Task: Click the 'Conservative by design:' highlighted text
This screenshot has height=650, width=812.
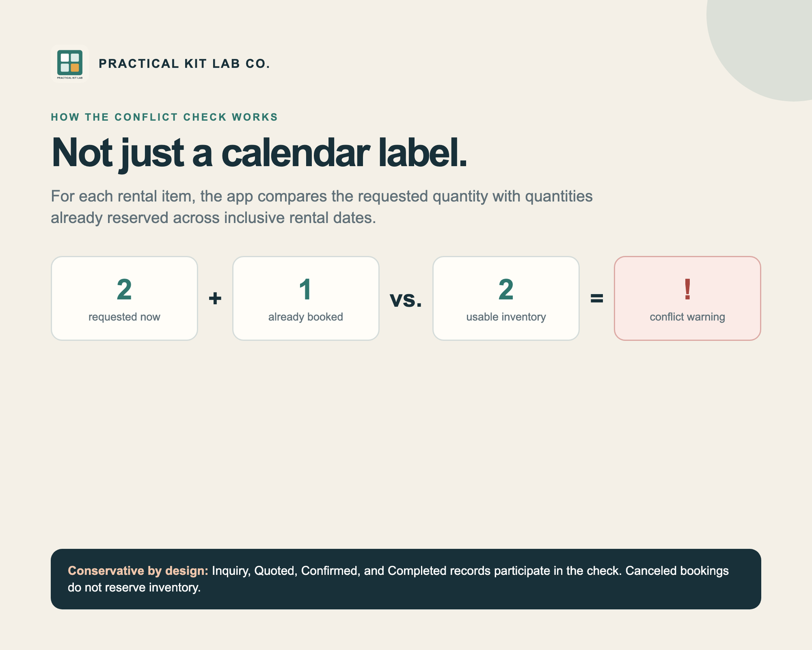Action: pos(138,571)
